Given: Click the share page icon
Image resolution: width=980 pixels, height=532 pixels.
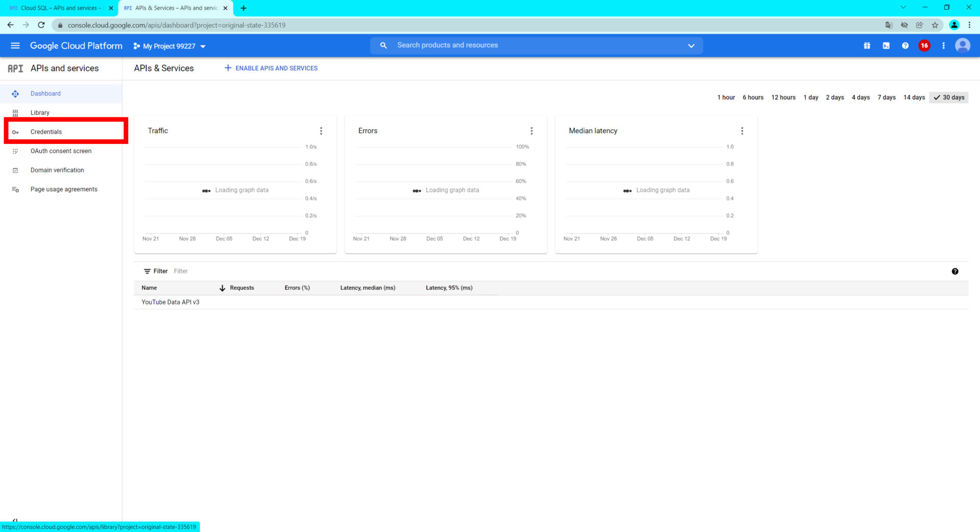Looking at the screenshot, I should click(x=919, y=25).
